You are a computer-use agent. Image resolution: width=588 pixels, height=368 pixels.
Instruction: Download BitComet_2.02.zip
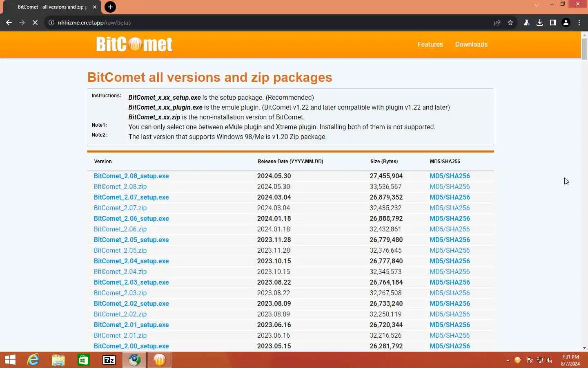(120, 314)
